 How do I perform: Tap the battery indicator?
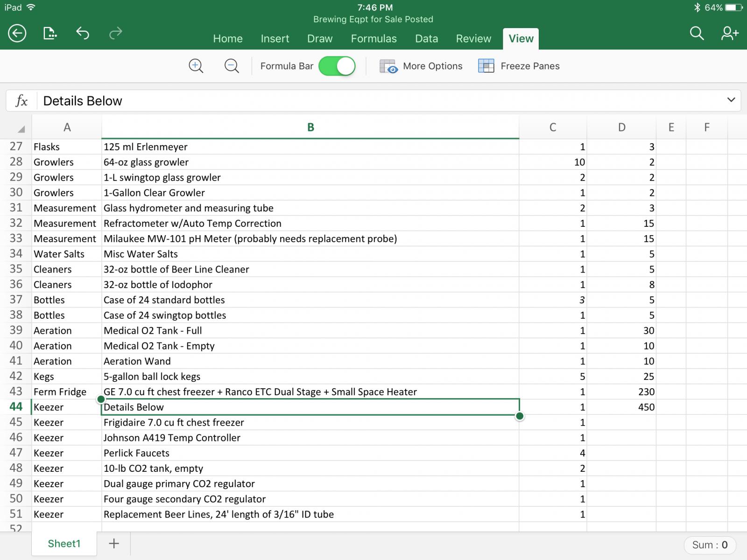click(733, 7)
